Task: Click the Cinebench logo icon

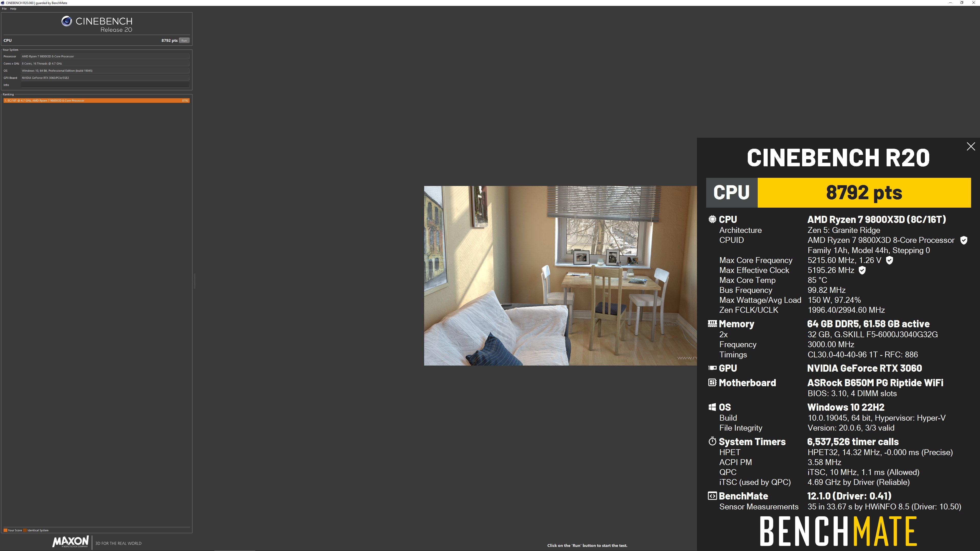Action: [67, 21]
